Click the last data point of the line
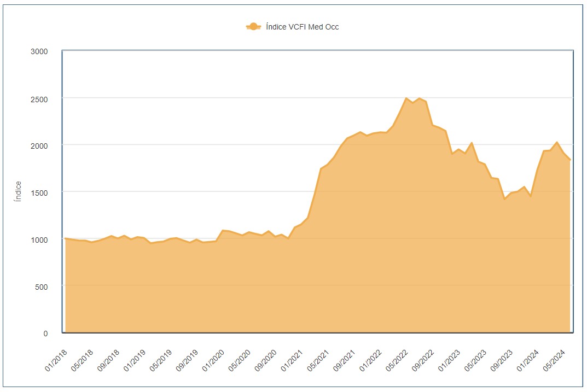587x392 pixels. point(570,160)
